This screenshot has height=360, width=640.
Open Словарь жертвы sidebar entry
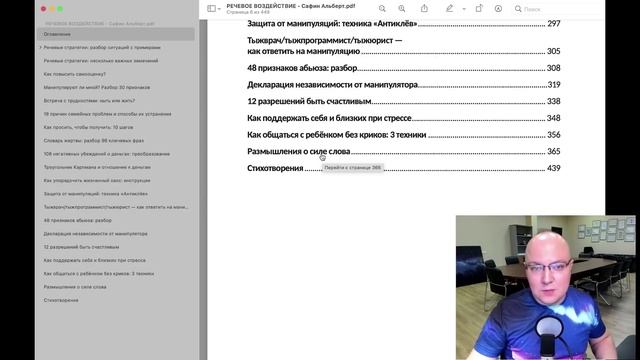pyautogui.click(x=94, y=140)
